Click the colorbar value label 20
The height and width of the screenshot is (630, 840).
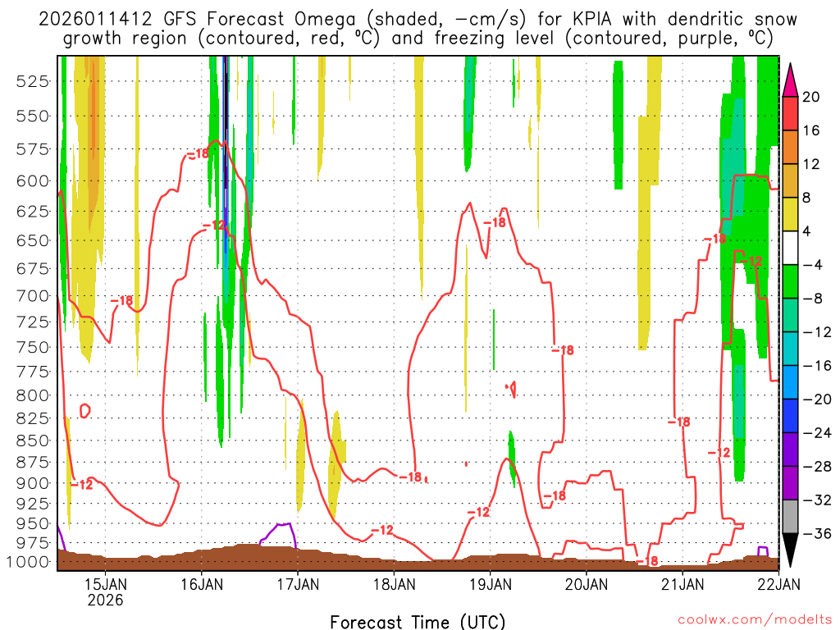click(810, 97)
